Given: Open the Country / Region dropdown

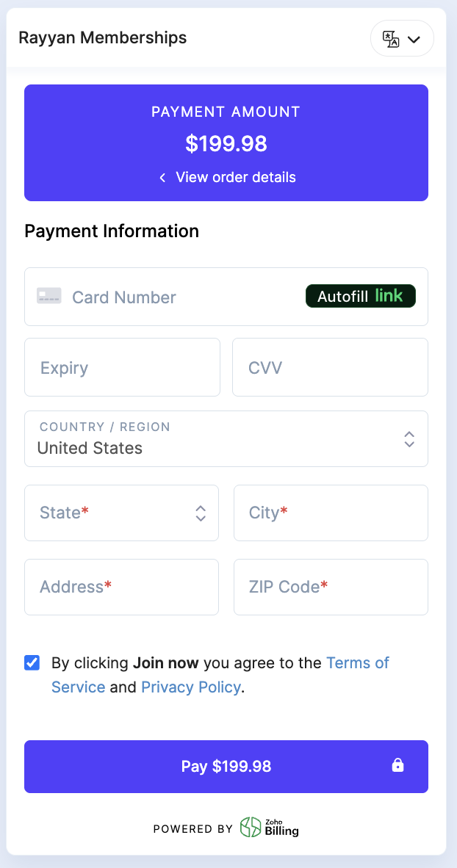Looking at the screenshot, I should [226, 439].
